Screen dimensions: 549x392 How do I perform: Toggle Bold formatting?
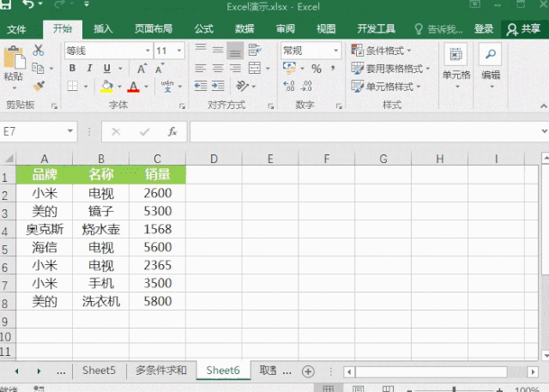point(72,68)
